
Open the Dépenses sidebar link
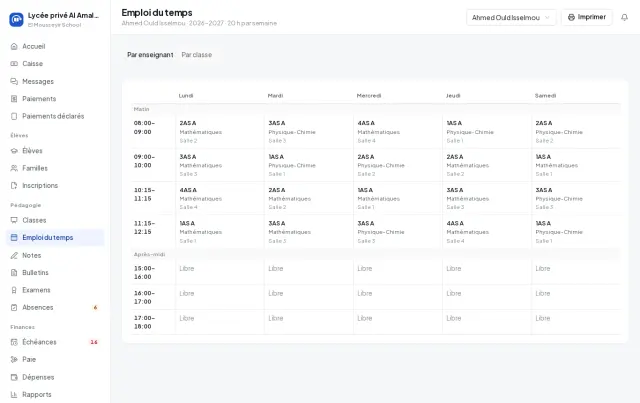pos(55,377)
